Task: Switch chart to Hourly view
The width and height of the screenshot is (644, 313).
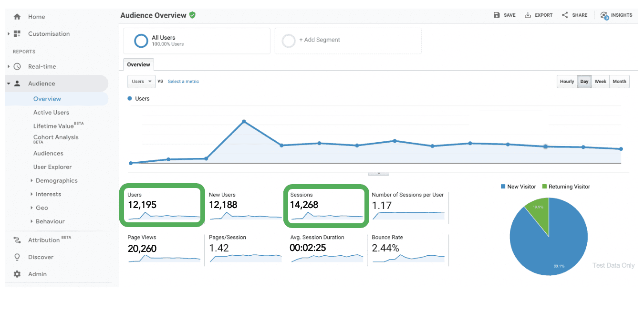Action: click(567, 81)
